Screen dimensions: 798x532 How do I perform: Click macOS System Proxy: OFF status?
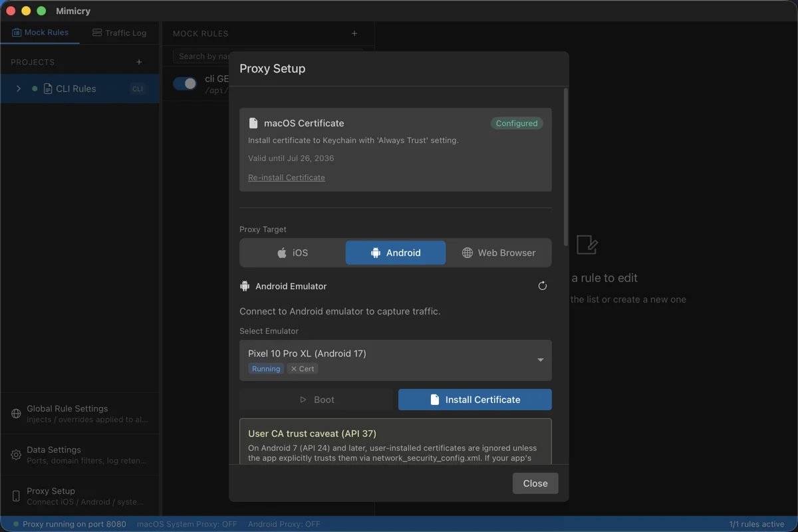tap(187, 524)
